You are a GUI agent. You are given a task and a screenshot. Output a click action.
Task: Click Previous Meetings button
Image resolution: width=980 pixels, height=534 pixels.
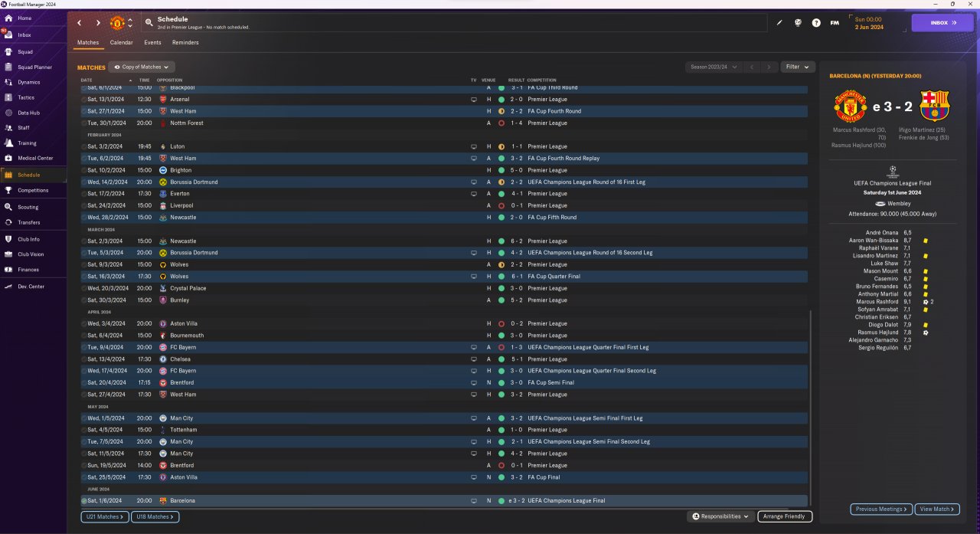(x=881, y=509)
